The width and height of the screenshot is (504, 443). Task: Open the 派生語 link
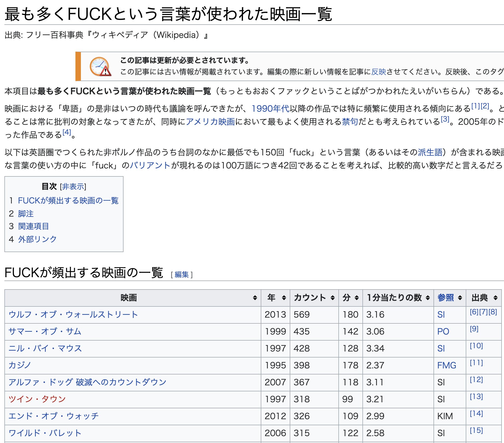(430, 152)
